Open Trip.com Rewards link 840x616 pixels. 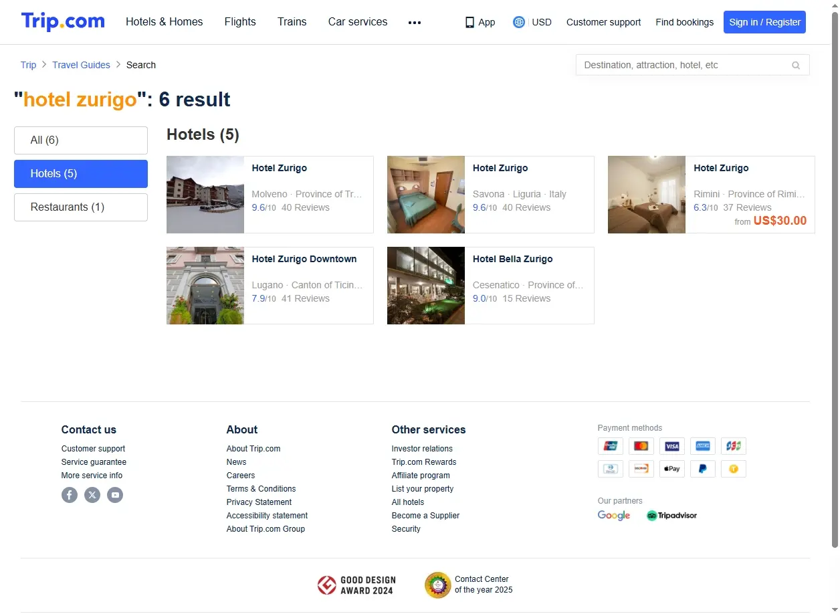(424, 462)
